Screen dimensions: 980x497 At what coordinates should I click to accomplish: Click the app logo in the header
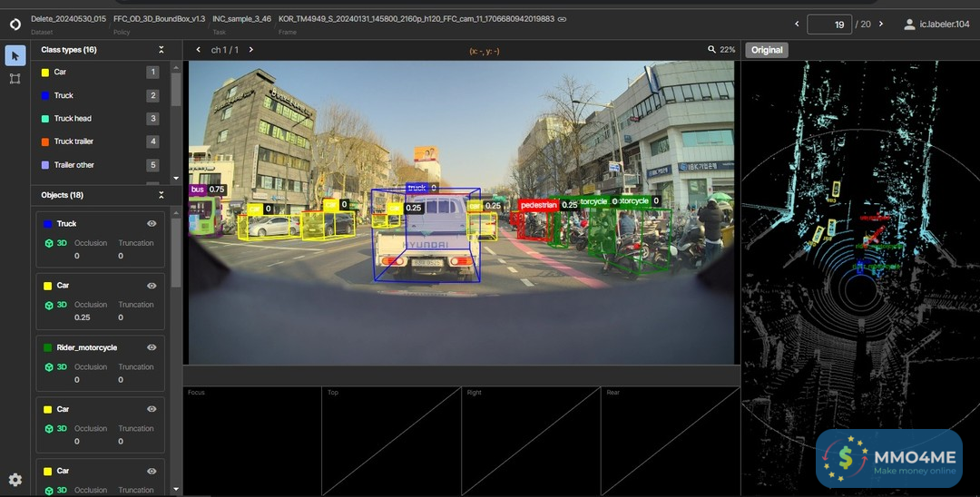15,24
